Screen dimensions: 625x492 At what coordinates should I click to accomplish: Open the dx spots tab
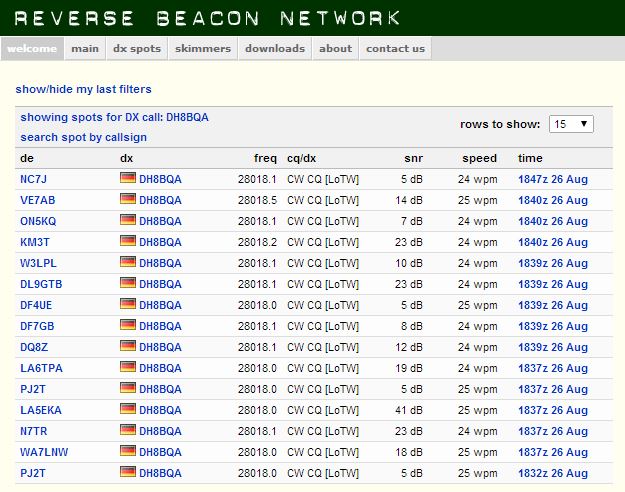point(137,49)
